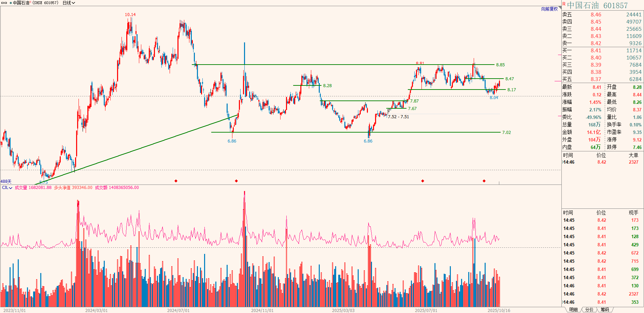Image resolution: width=644 pixels, height=313 pixels.
Task: Click the 卖三 ask row at 8.44
Action: 602,29
